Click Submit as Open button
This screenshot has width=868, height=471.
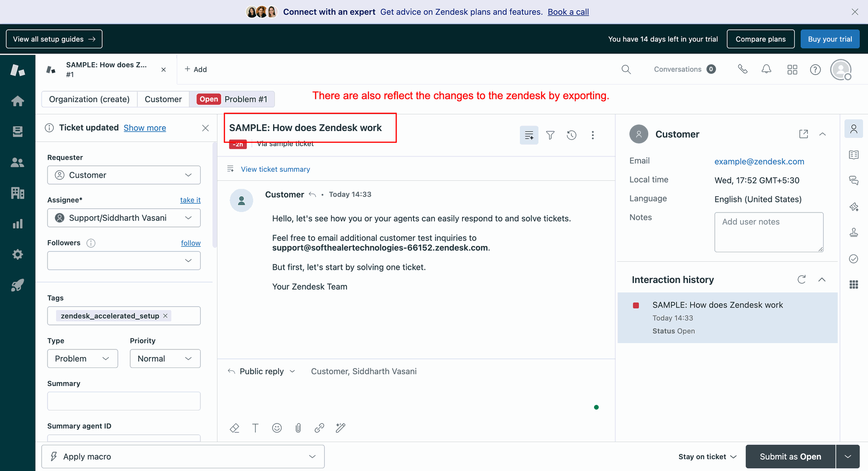pos(790,457)
